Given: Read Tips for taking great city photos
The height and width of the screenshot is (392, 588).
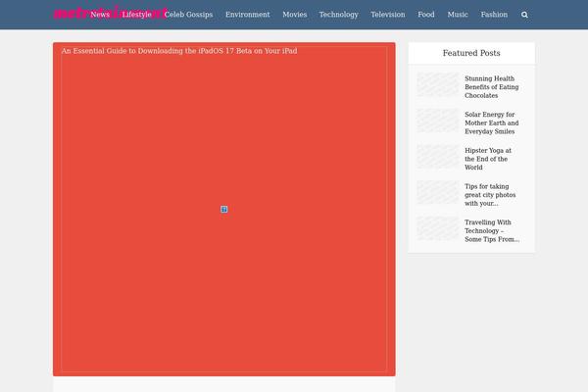Looking at the screenshot, I should [490, 195].
